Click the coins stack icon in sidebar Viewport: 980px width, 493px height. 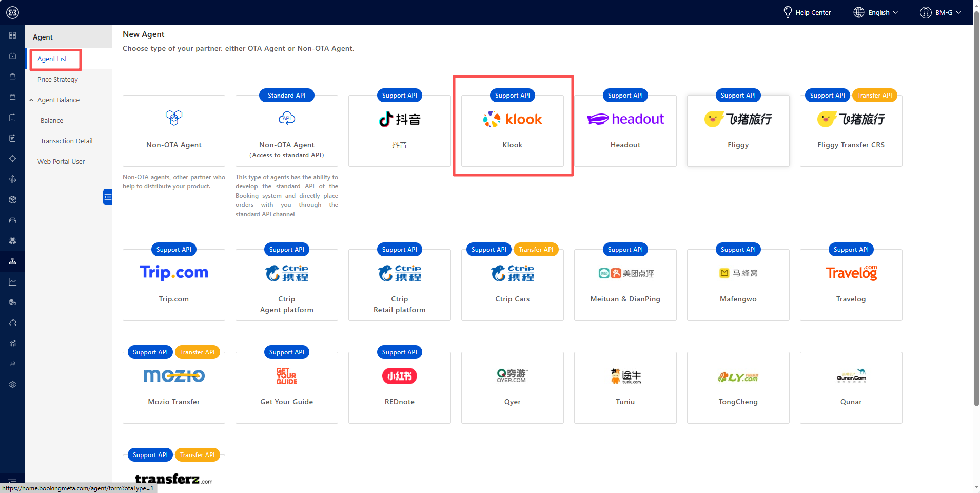[12, 302]
